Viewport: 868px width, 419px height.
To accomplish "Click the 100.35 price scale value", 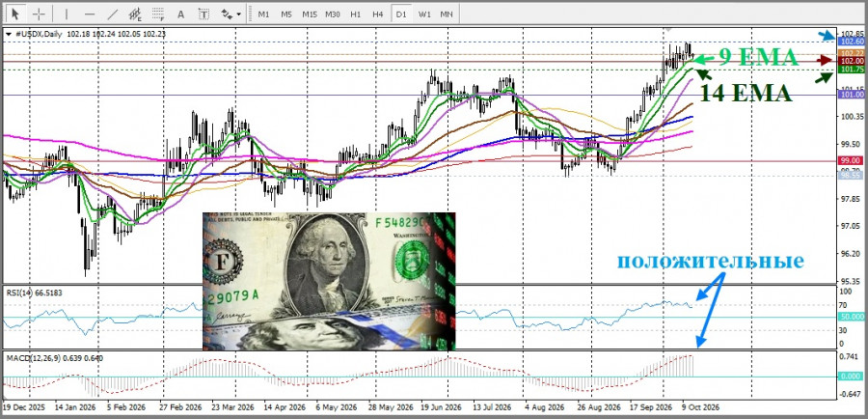I will (x=852, y=117).
